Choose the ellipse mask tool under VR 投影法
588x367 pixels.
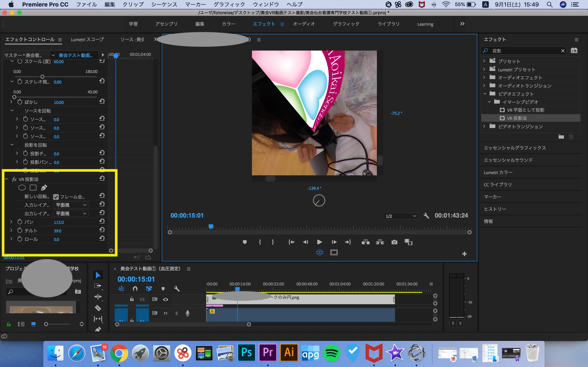tap(22, 188)
